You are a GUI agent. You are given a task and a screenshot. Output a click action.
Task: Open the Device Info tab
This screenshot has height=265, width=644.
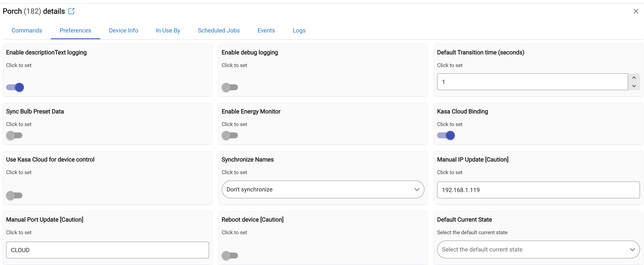tap(123, 31)
